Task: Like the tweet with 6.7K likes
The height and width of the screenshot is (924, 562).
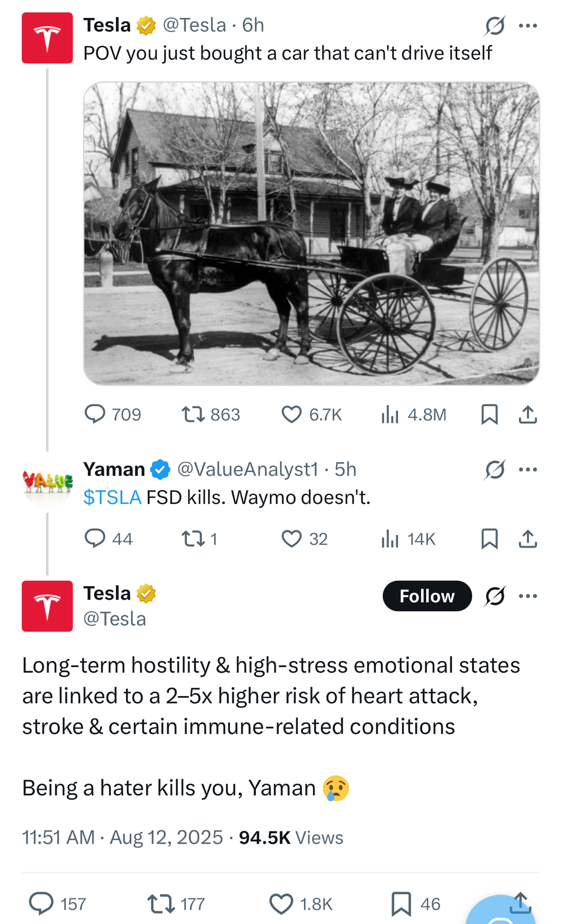Action: (x=292, y=414)
